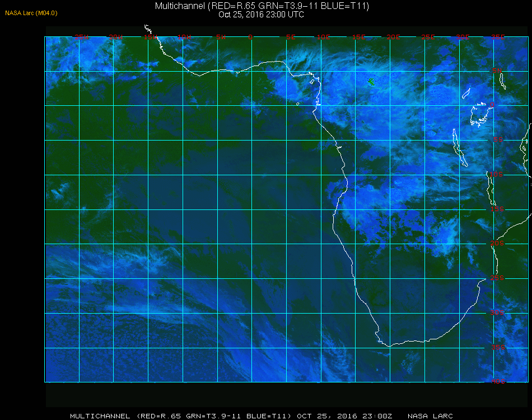Click the '15W' longitude label

pos(150,37)
